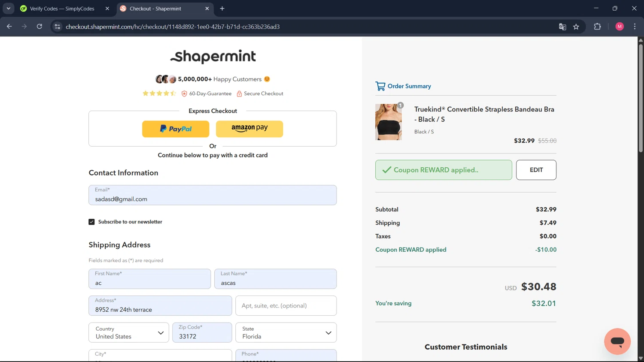
Task: Click the Zip Code field
Action: coord(202,332)
